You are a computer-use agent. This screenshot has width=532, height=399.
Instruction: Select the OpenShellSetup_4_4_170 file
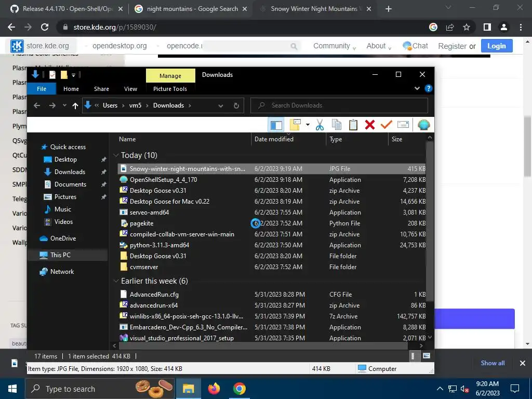point(271,180)
